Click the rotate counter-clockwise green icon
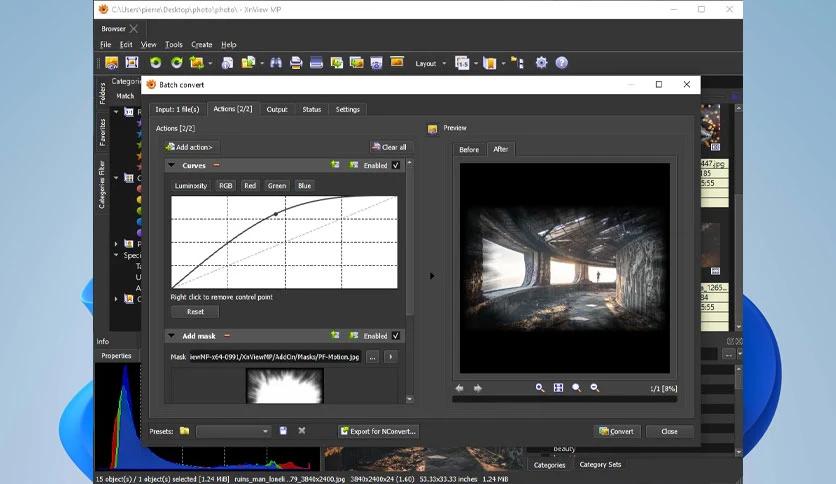Screen dimensions: 836x484 155,63
